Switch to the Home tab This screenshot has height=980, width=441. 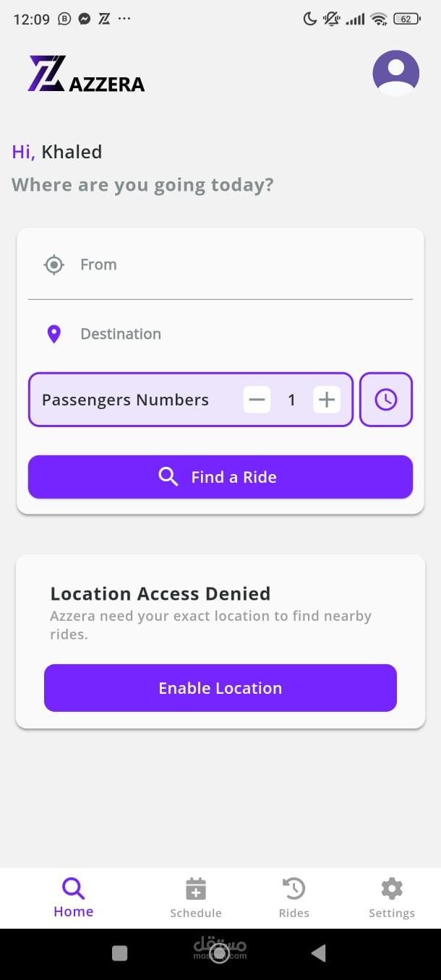[x=74, y=898]
